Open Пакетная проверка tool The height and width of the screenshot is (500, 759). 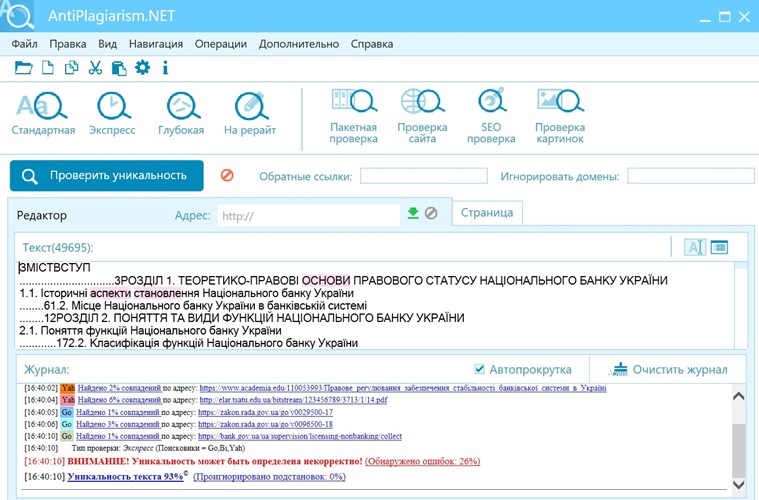[353, 116]
